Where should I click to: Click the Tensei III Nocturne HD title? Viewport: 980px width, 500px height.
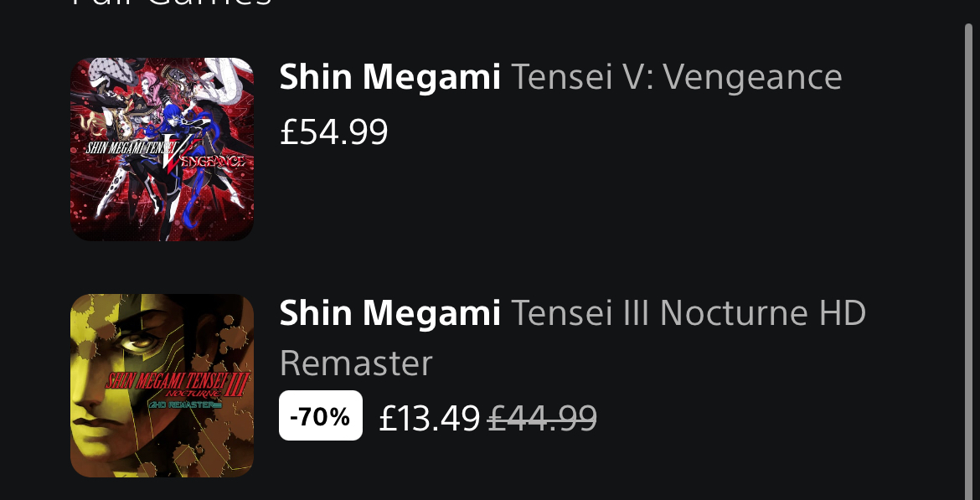(x=688, y=314)
